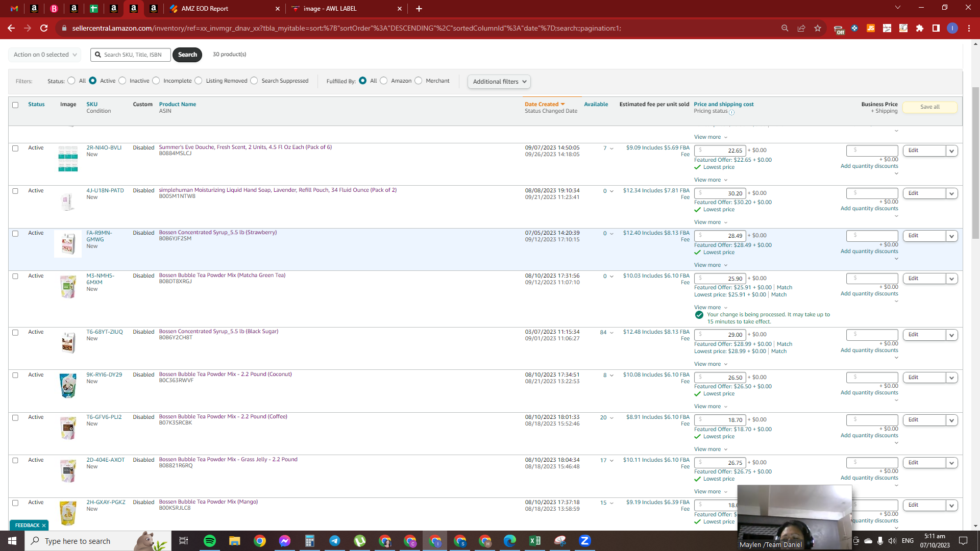Filter fulfilled by Amazon
Image resolution: width=980 pixels, height=551 pixels.
coord(384,81)
